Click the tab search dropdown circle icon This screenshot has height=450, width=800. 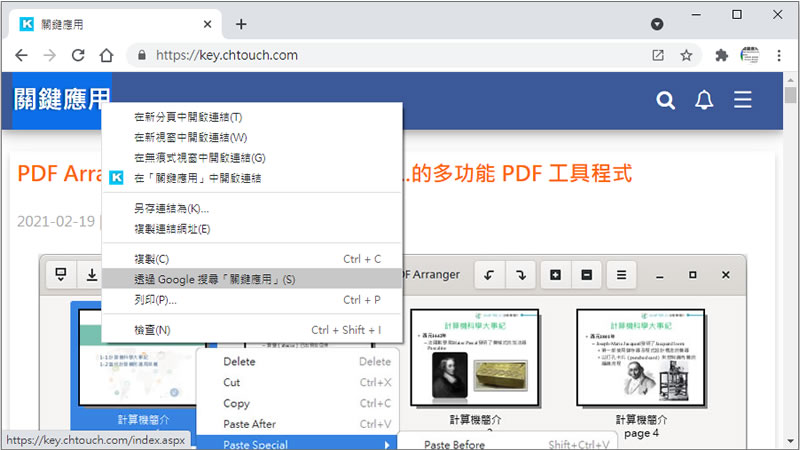point(657,24)
